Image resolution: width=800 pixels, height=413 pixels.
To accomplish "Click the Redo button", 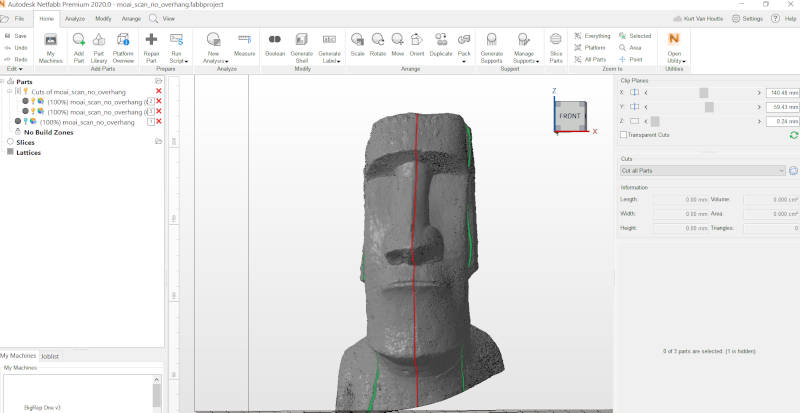I will click(16, 59).
